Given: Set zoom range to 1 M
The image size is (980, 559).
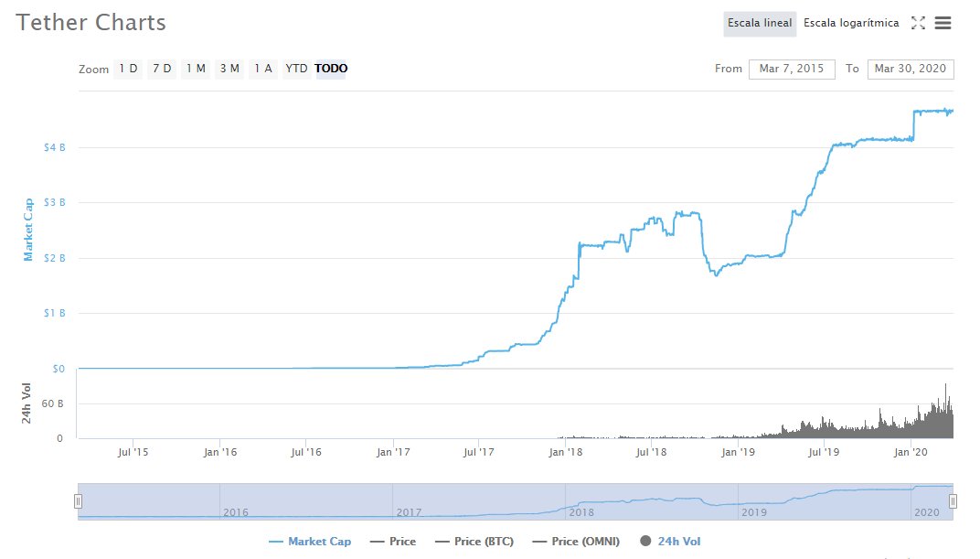Looking at the screenshot, I should point(196,69).
